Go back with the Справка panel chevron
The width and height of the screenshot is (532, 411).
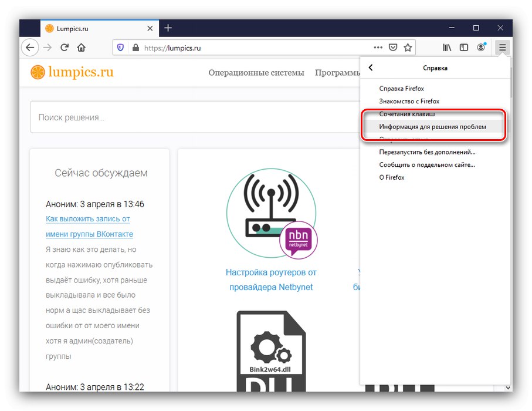[x=371, y=68]
